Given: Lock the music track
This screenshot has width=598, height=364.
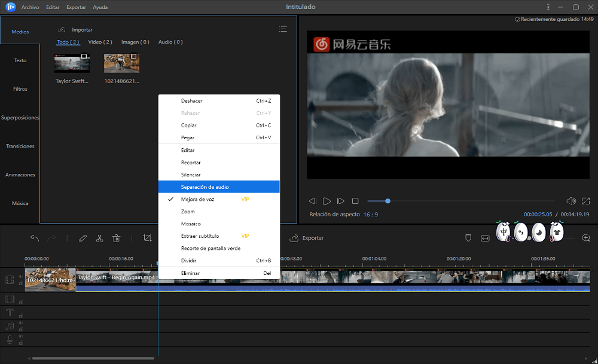Looking at the screenshot, I should click(x=20, y=329).
